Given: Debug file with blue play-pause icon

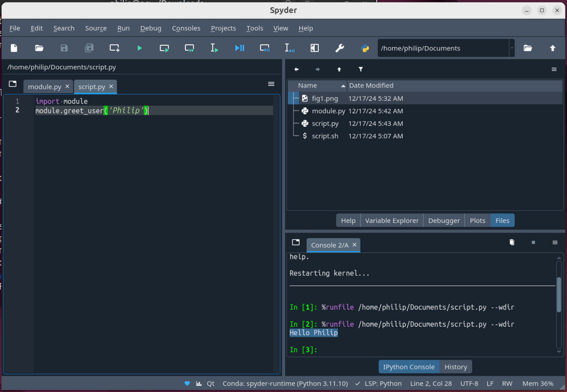Looking at the screenshot, I should tap(239, 48).
